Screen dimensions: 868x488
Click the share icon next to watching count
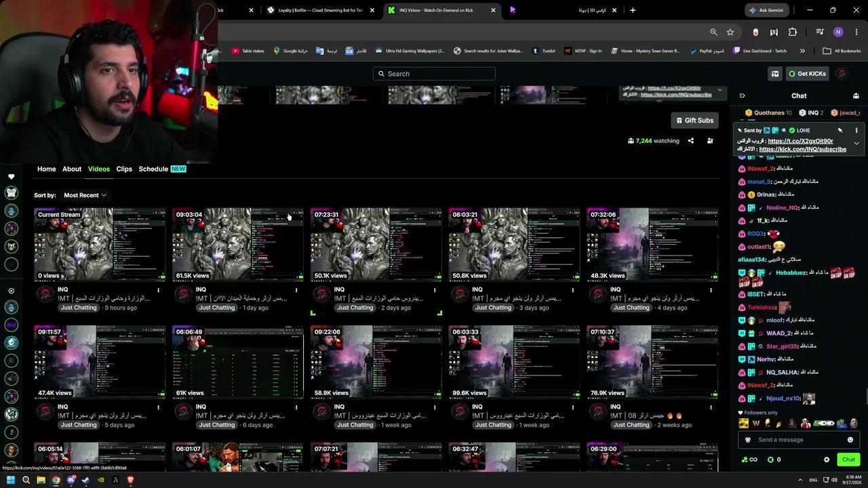(x=691, y=141)
